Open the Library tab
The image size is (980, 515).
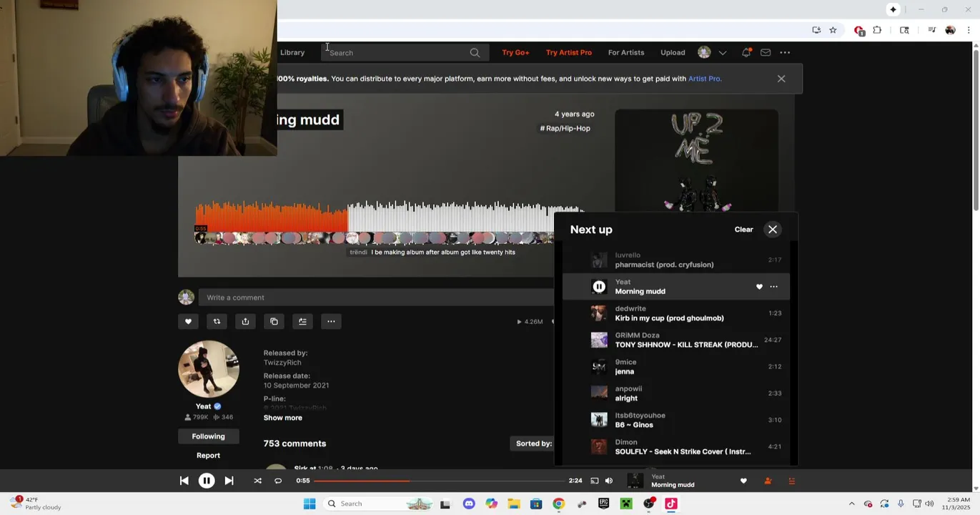(x=292, y=52)
